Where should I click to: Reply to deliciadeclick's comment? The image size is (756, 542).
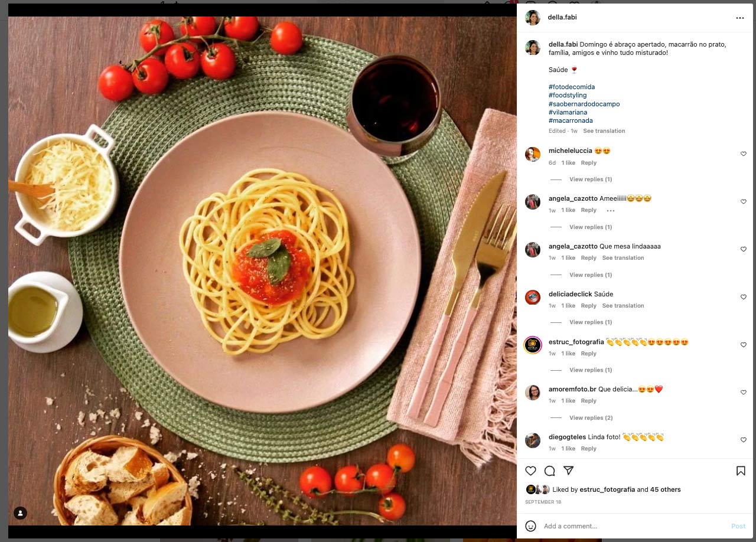589,306
